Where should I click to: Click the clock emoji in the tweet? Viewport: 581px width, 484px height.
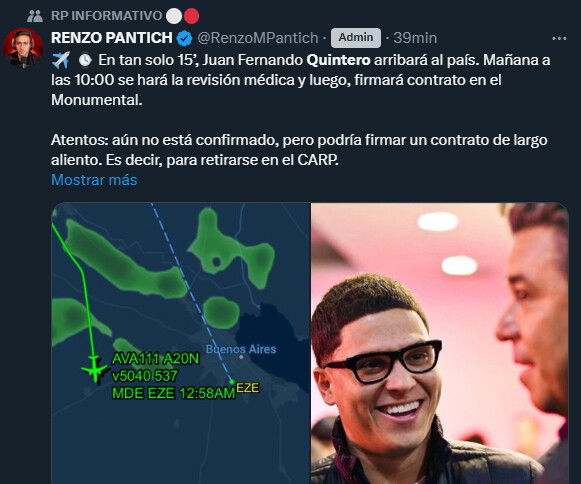pyautogui.click(x=85, y=60)
